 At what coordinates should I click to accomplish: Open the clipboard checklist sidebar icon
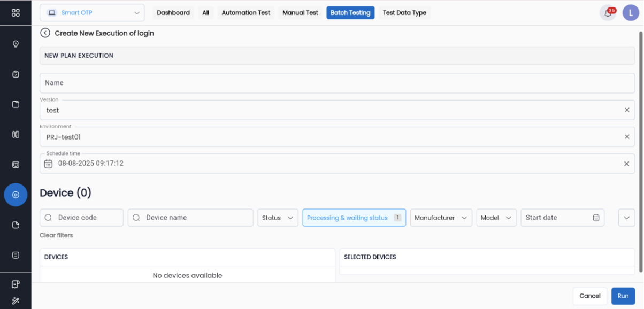coord(16,74)
